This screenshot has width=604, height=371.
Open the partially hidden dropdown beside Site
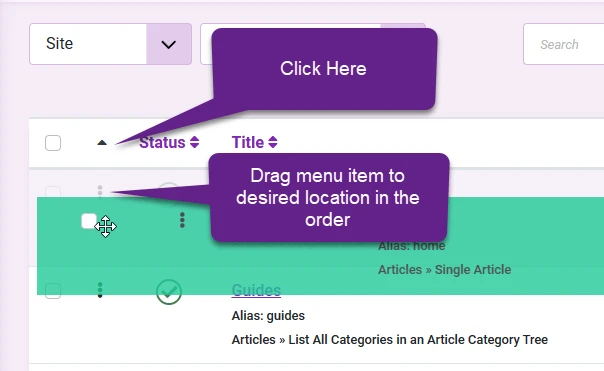(x=206, y=44)
